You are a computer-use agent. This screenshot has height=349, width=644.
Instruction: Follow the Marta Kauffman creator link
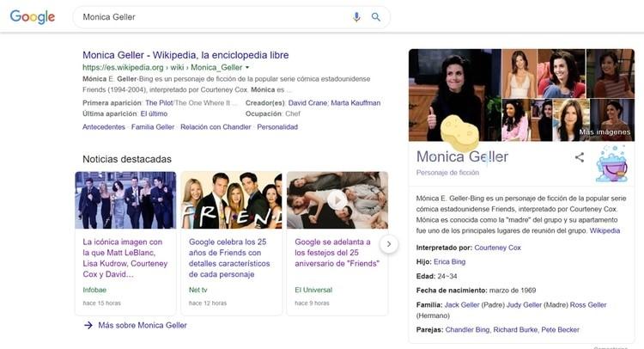pos(355,103)
